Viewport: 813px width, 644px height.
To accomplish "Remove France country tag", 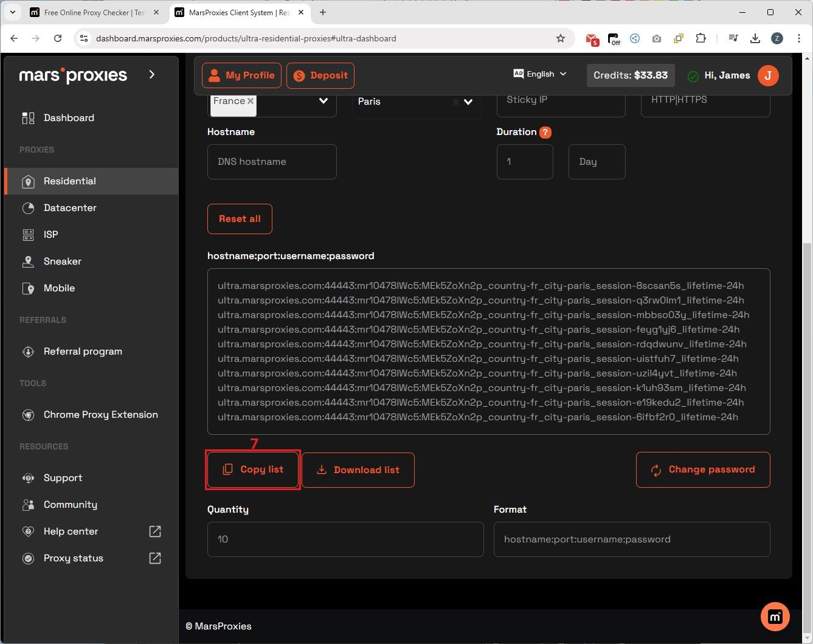I will [251, 101].
